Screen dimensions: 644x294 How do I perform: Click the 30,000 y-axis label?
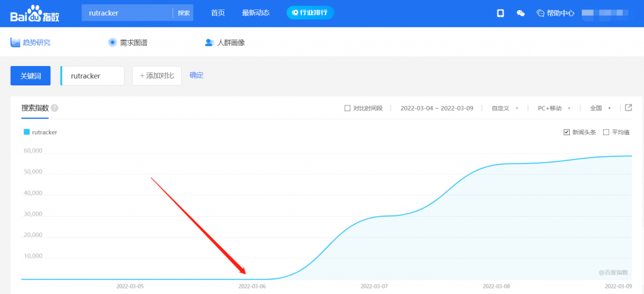pyautogui.click(x=33, y=214)
